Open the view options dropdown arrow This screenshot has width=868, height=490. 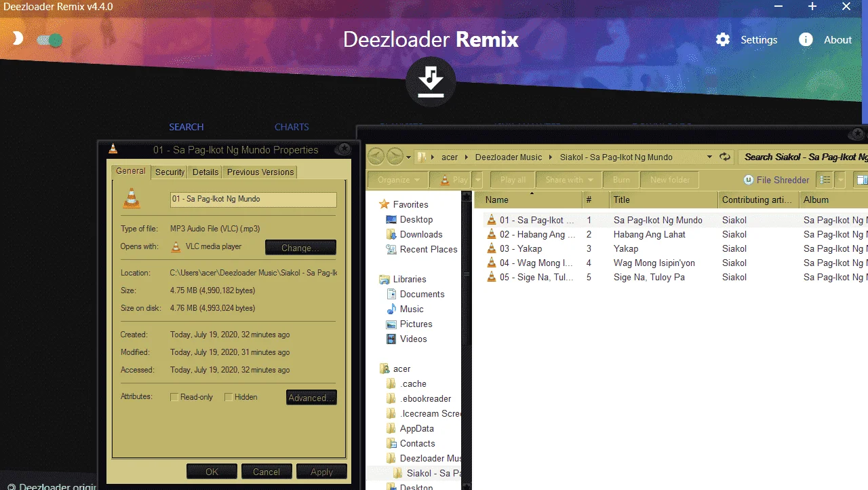841,180
